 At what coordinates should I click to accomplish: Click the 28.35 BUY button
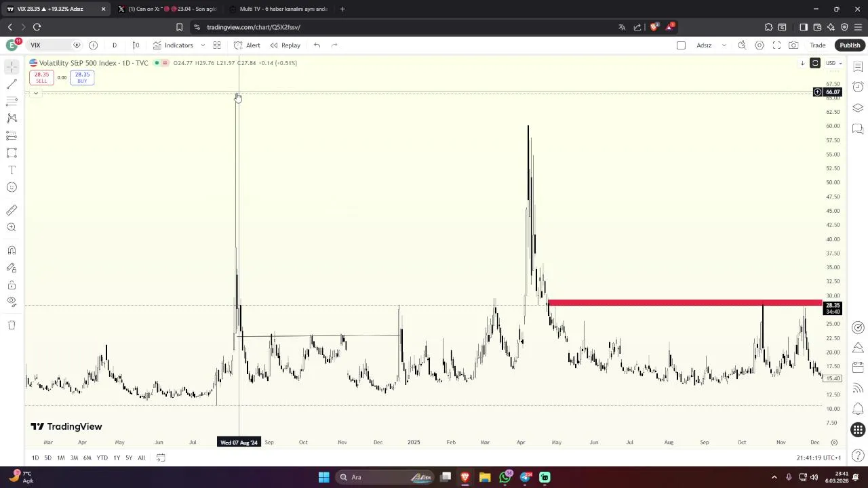click(x=82, y=77)
